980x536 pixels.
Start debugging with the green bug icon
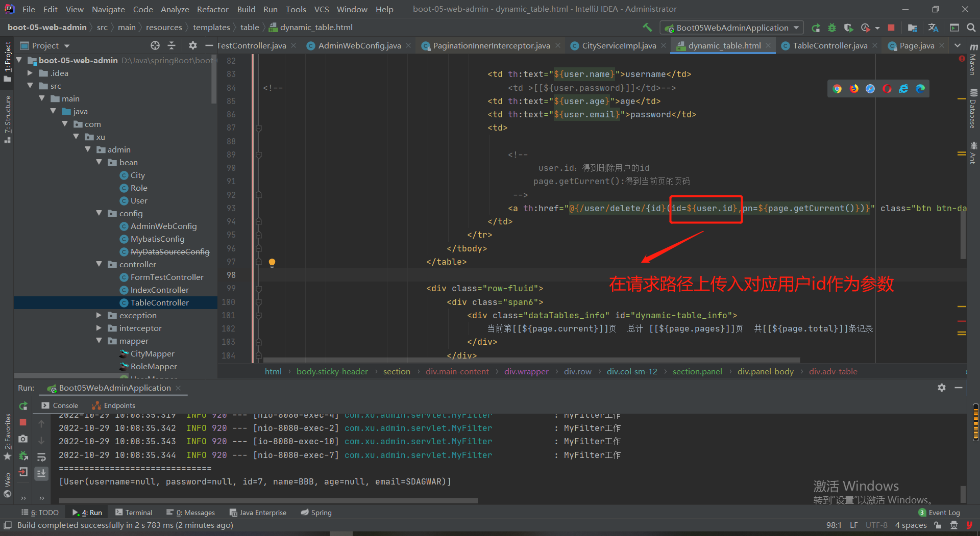tap(832, 28)
